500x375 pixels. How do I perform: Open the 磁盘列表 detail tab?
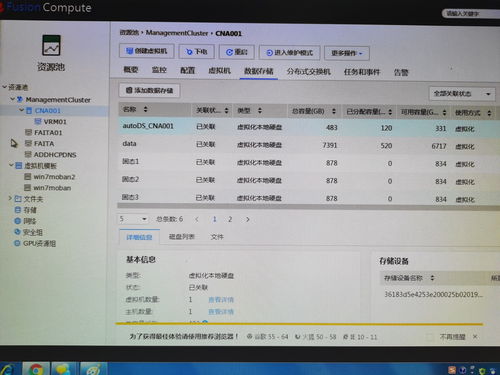tap(182, 237)
